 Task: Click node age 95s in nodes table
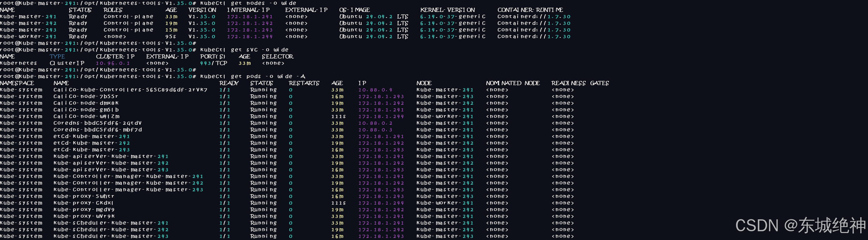click(x=171, y=37)
